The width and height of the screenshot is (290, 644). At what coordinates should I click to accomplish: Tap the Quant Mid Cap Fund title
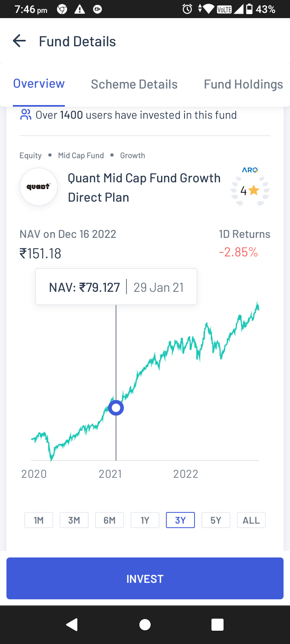tap(144, 188)
